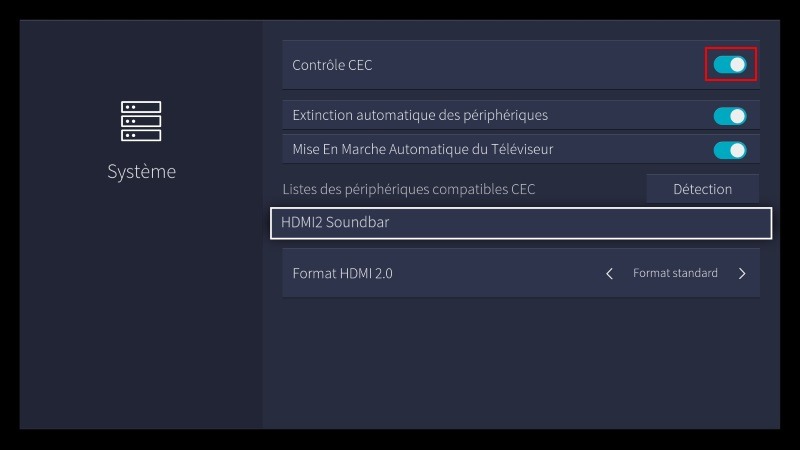Image resolution: width=800 pixels, height=450 pixels.
Task: Toggle Mise En Marche Automatique du Téléviseur
Action: click(x=730, y=150)
